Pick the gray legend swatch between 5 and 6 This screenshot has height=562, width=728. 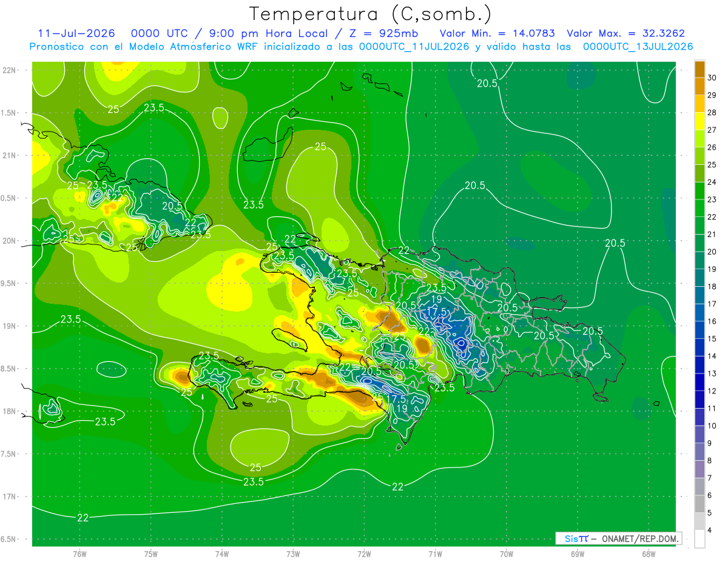click(x=699, y=504)
